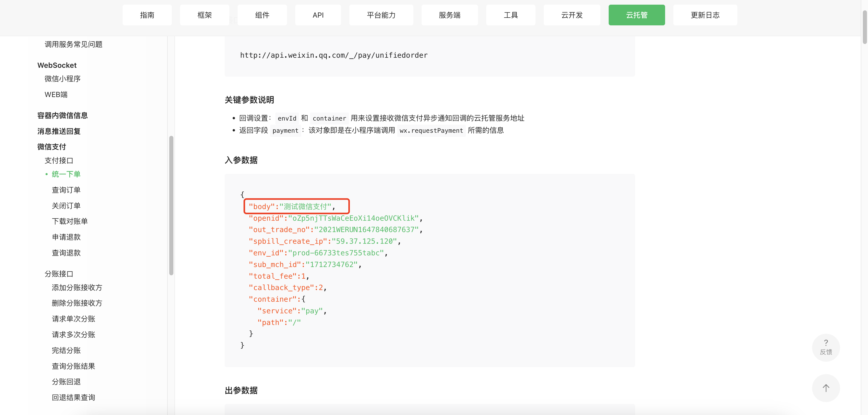Expand the 微信支付 sidebar section

pos(52,146)
